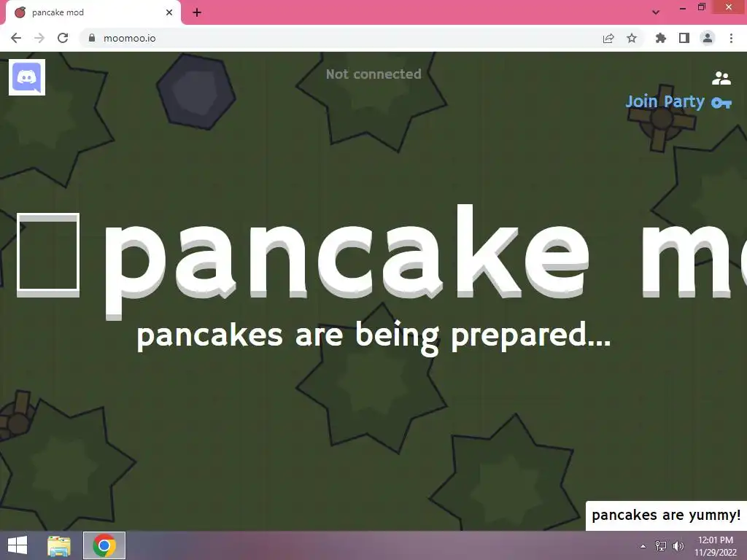Click the pancakes are yummy! box
Viewport: 747px width, 560px height.
pos(666,516)
